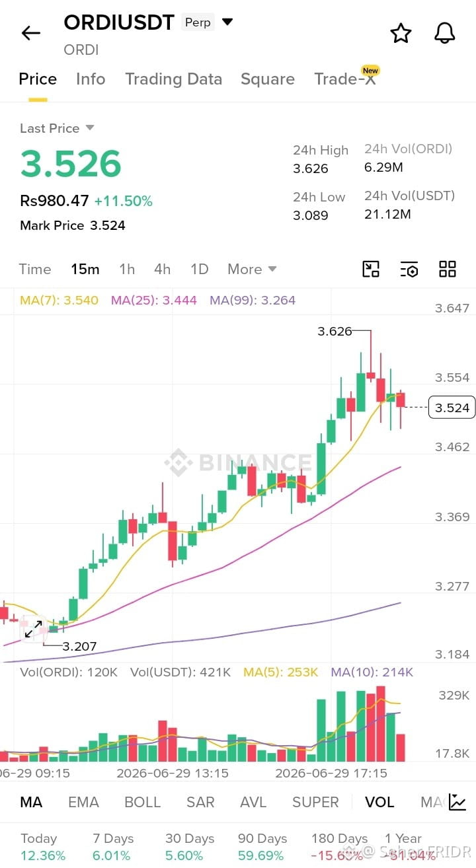Image resolution: width=476 pixels, height=868 pixels.
Task: Tap the MA(7): 3.540 legend
Action: pyautogui.click(x=59, y=300)
